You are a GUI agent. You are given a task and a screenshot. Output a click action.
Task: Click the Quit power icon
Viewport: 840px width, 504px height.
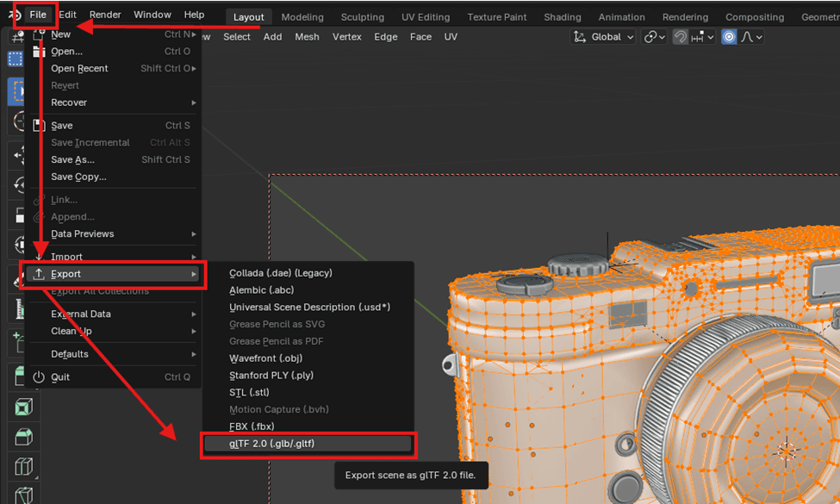click(38, 377)
